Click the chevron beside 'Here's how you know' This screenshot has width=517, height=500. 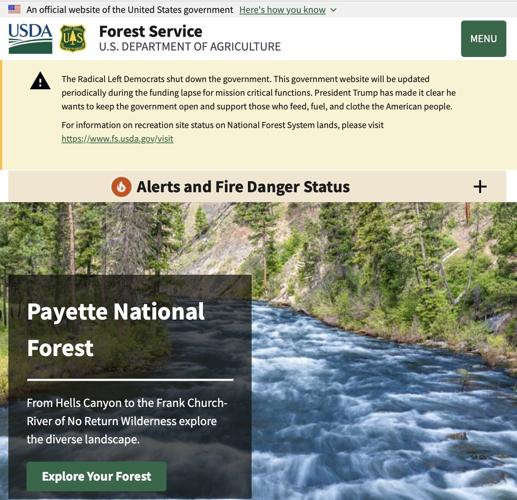click(x=333, y=10)
